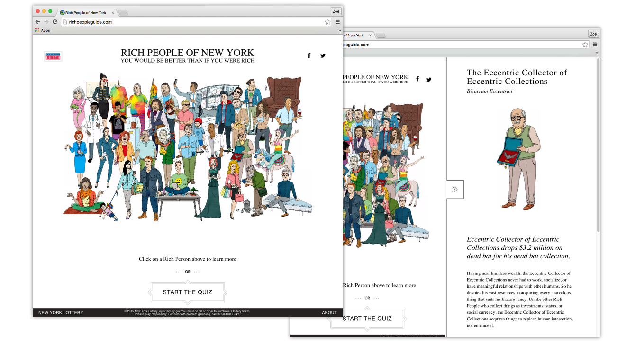Click the back arrow in front browser window
This screenshot has width=635, height=364.
click(37, 22)
